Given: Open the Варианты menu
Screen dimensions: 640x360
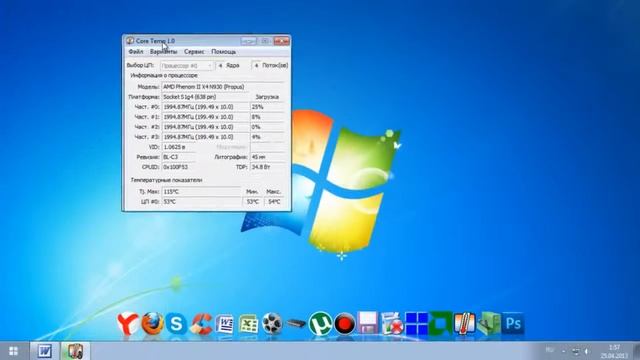Looking at the screenshot, I should pyautogui.click(x=163, y=52).
